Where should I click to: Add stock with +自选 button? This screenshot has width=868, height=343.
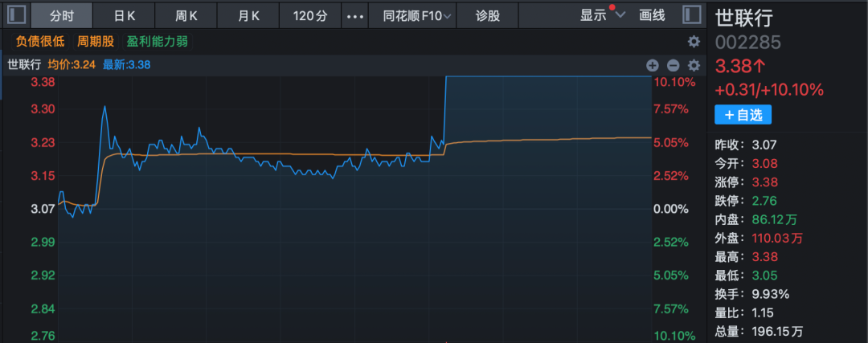pyautogui.click(x=743, y=115)
